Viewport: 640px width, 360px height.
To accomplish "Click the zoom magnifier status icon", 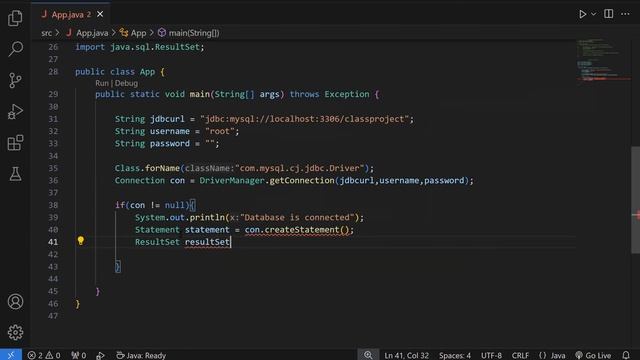I will (x=368, y=355).
